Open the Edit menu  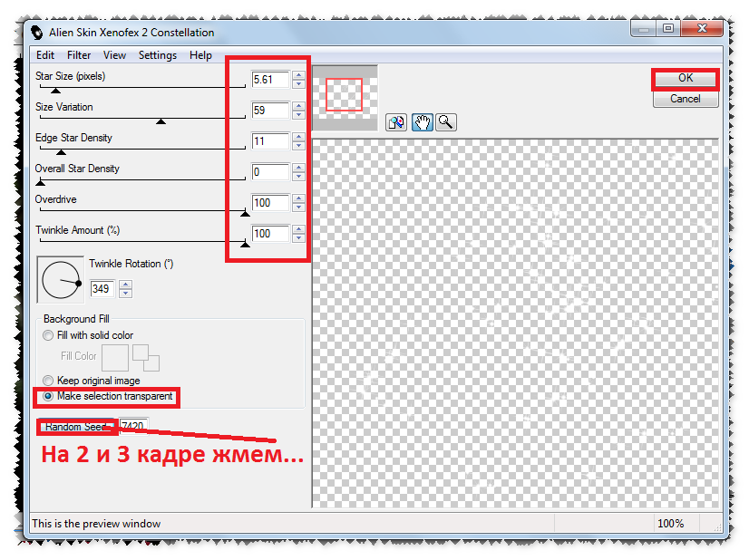(x=45, y=55)
